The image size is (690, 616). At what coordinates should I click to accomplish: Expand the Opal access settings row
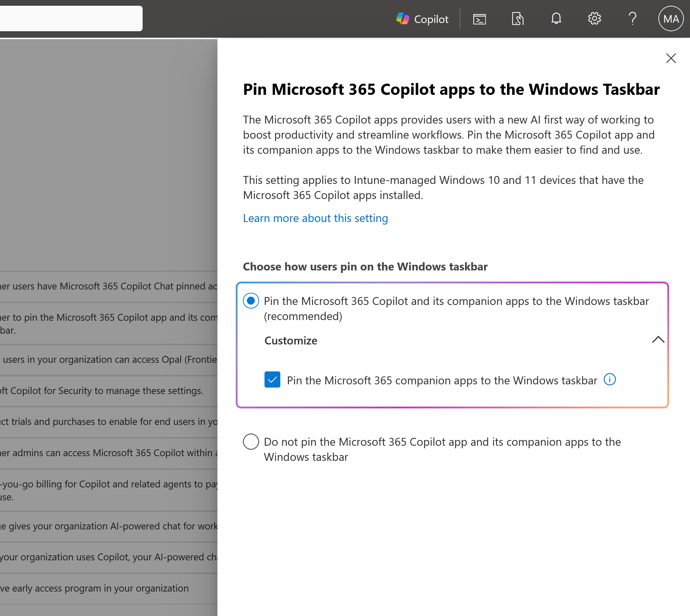pos(108,359)
